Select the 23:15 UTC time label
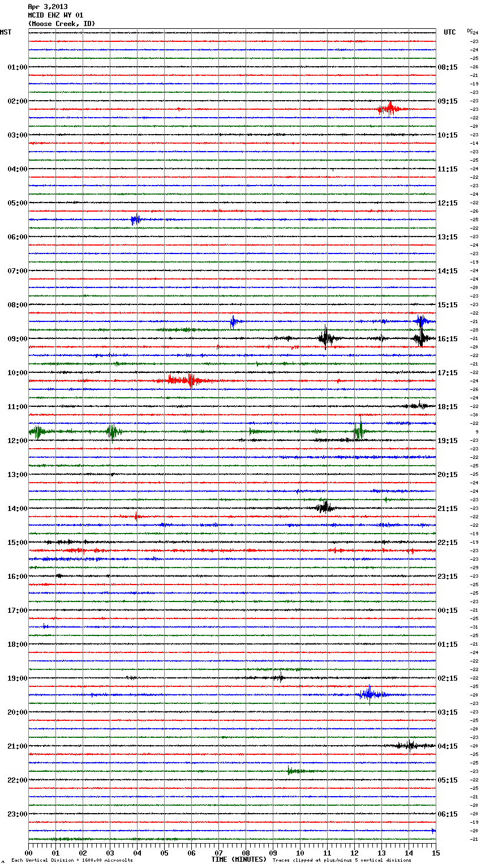The width and height of the screenshot is (481, 868). (448, 576)
